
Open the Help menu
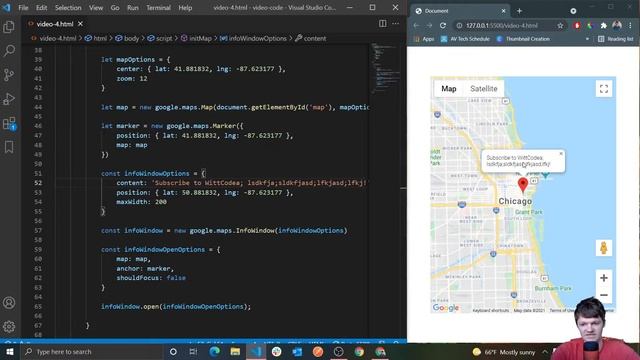tap(185, 8)
